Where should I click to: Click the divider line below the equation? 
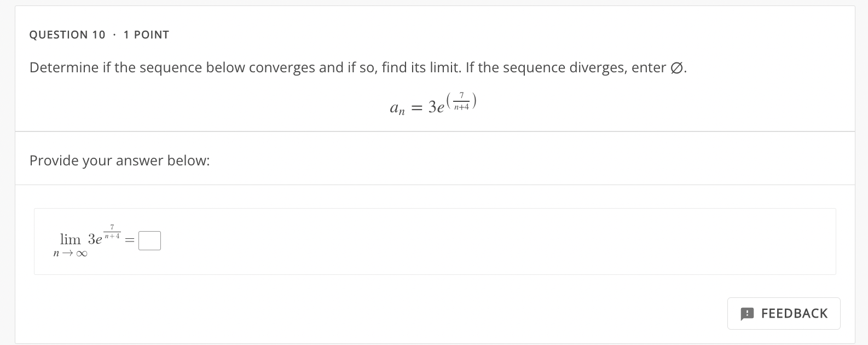click(x=434, y=131)
